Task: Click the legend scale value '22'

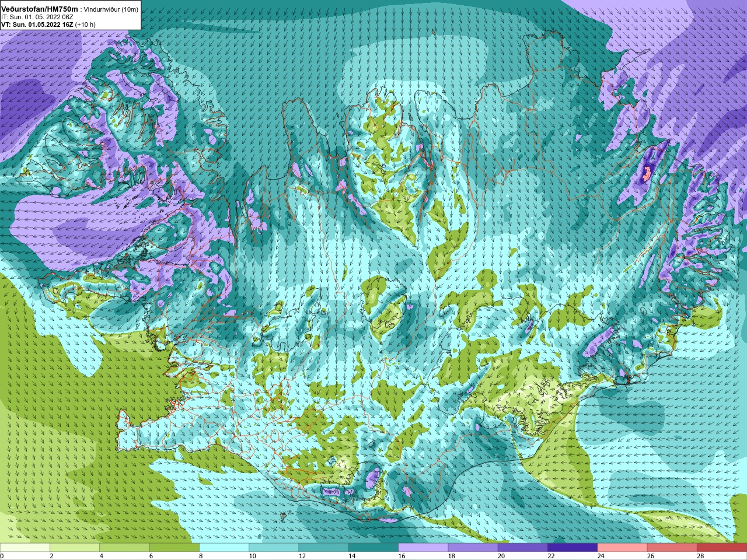Action: coord(551,556)
